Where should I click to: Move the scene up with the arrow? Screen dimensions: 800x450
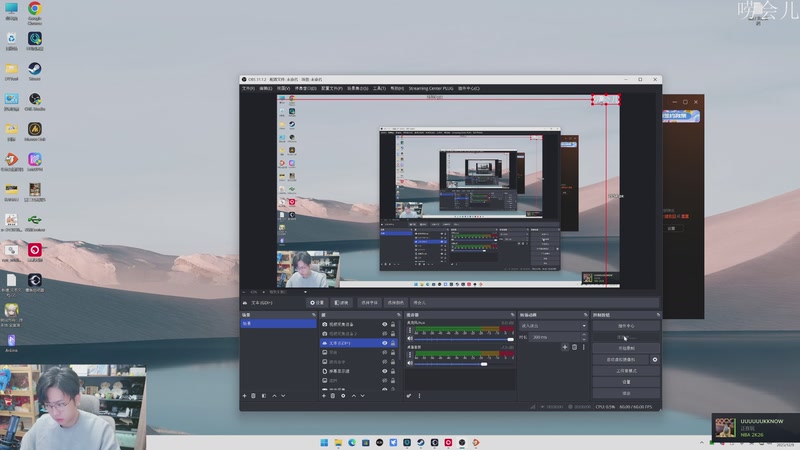pyautogui.click(x=274, y=396)
